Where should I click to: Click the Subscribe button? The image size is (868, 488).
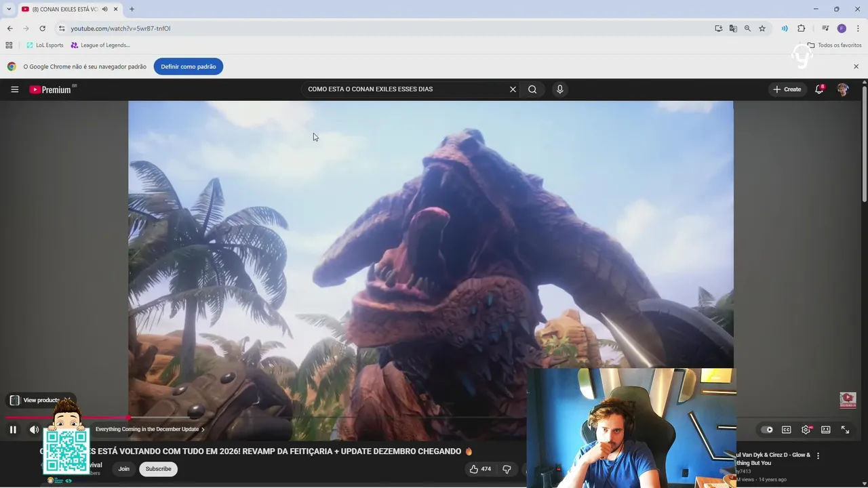click(x=158, y=469)
